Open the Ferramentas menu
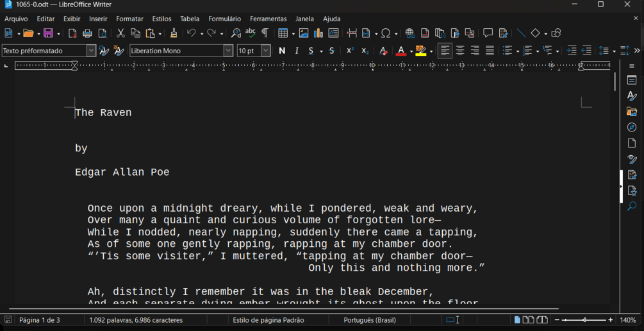The height and width of the screenshot is (331, 644). point(268,19)
